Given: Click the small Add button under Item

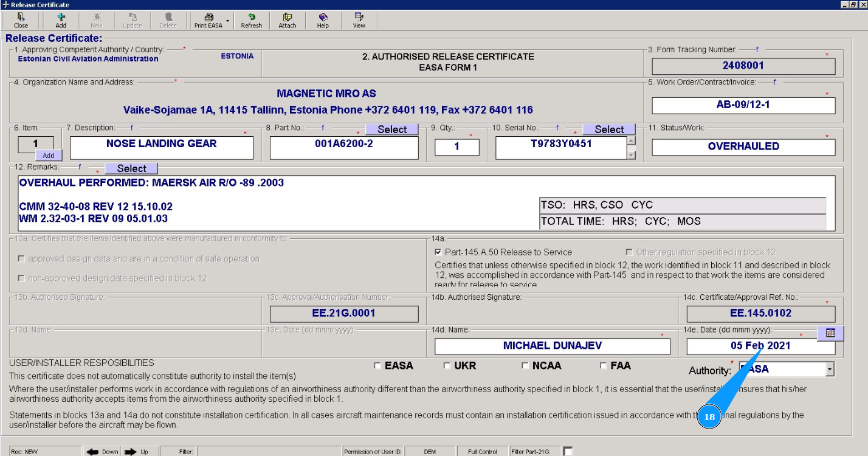Looking at the screenshot, I should pos(49,156).
